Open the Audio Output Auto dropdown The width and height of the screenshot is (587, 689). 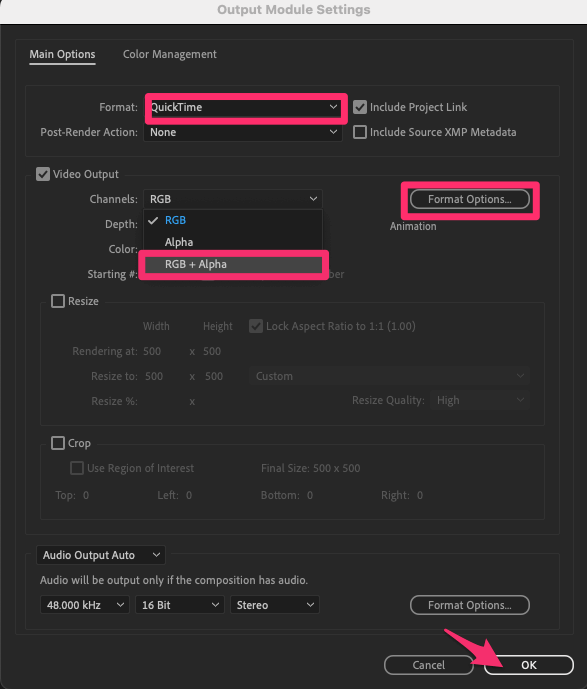point(101,555)
